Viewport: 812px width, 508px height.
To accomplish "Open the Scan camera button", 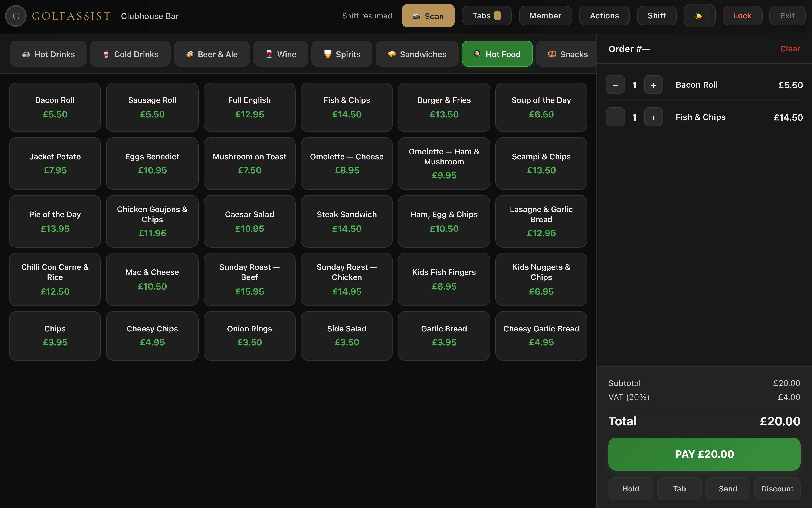I will pyautogui.click(x=428, y=16).
